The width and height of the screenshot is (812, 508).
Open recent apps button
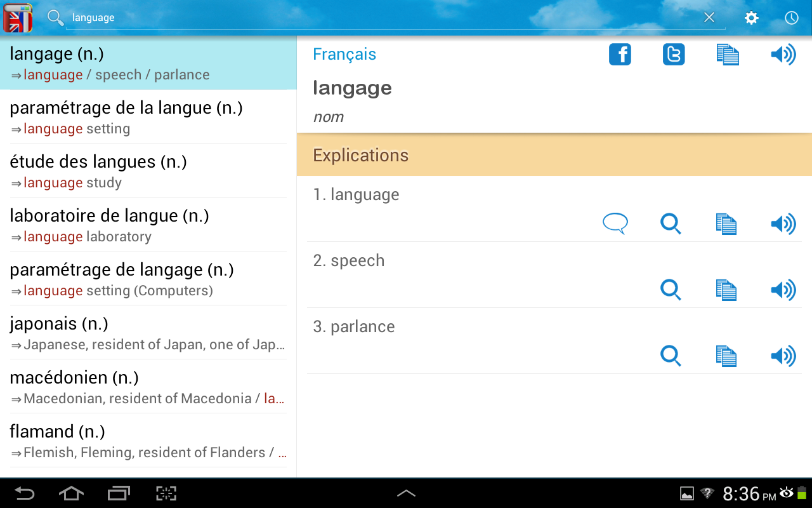click(x=119, y=493)
